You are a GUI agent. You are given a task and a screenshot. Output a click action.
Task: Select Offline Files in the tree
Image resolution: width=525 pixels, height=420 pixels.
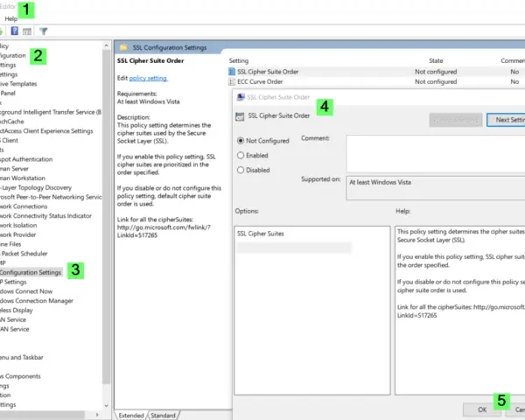(10, 244)
